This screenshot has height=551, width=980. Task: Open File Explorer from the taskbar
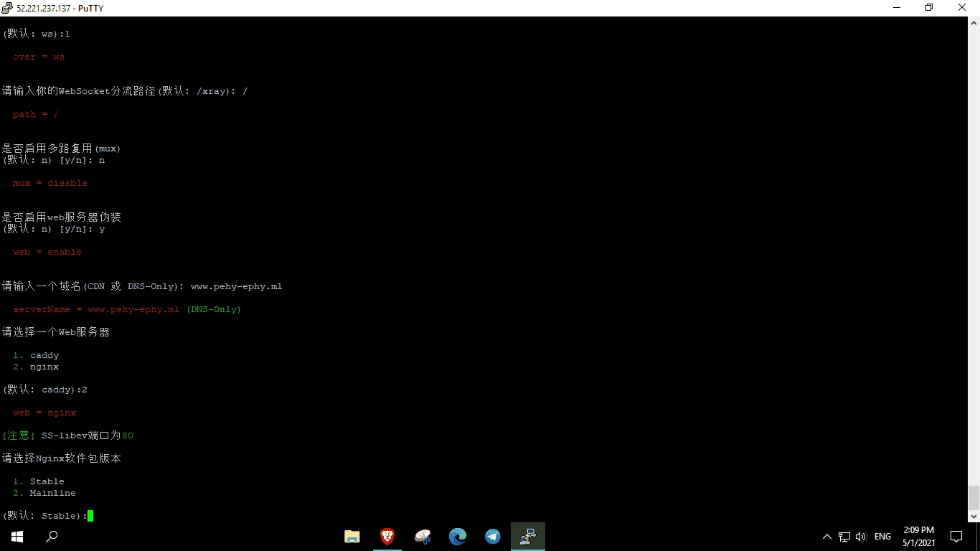(x=352, y=537)
